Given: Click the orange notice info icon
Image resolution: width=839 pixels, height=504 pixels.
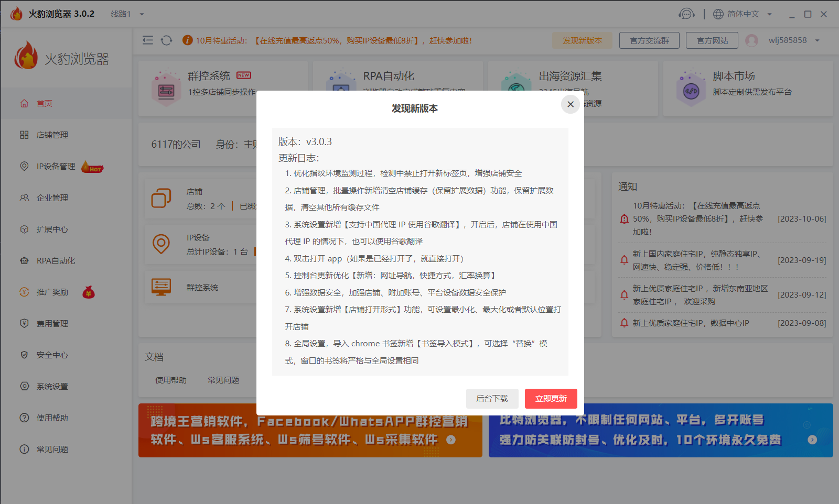Looking at the screenshot, I should click(x=187, y=40).
